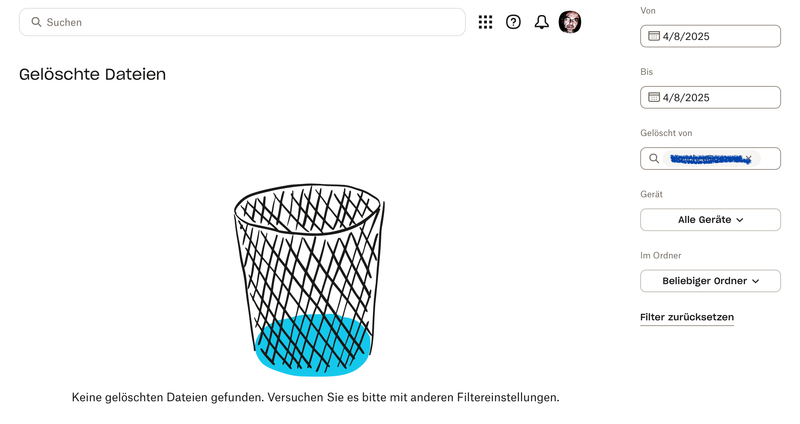Remove the selected user from Gelöscht von

coord(748,159)
